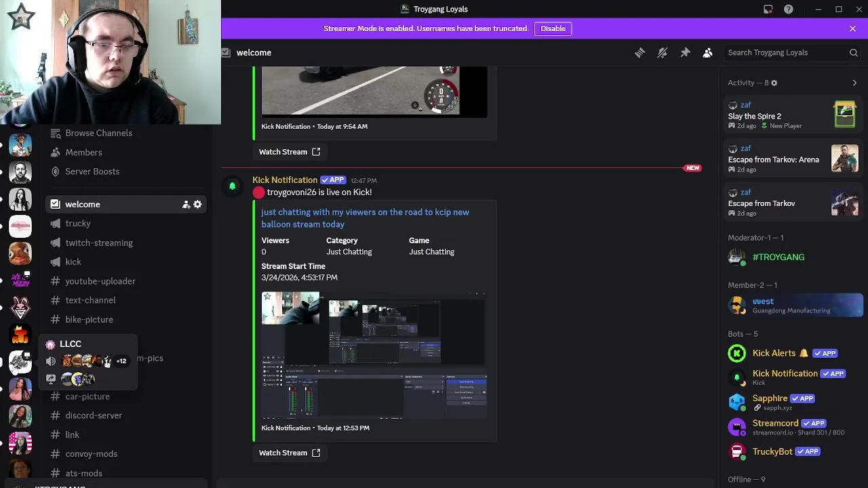Switch to pink logo server icon
The height and width of the screenshot is (488, 868).
coord(20,226)
